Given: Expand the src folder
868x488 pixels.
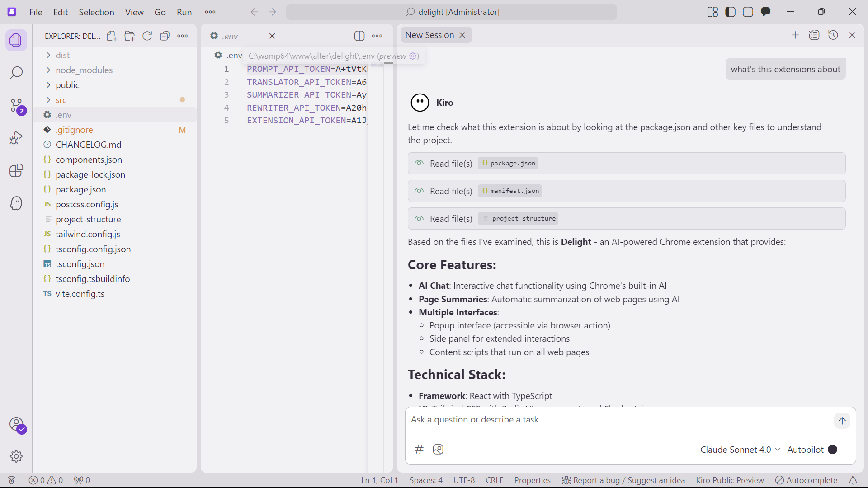Looking at the screenshot, I should click(x=61, y=100).
